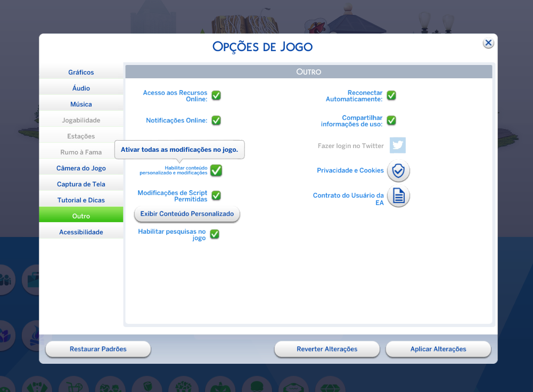
Task: Open the Áudio settings tab
Action: coord(81,88)
